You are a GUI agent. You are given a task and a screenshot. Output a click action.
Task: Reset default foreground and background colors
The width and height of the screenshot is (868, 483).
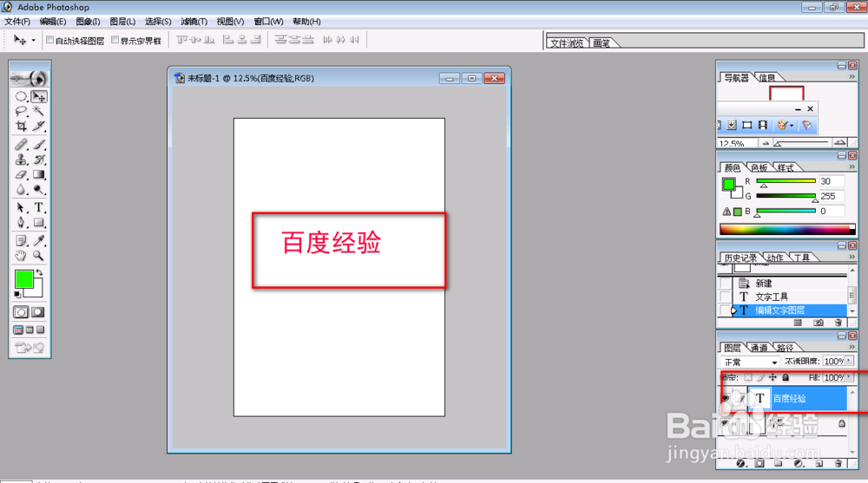17,294
